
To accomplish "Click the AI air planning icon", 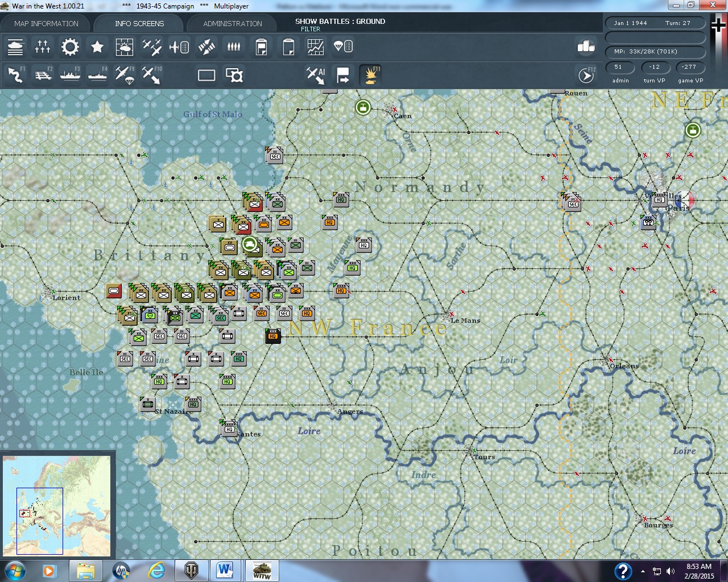I will point(316,75).
